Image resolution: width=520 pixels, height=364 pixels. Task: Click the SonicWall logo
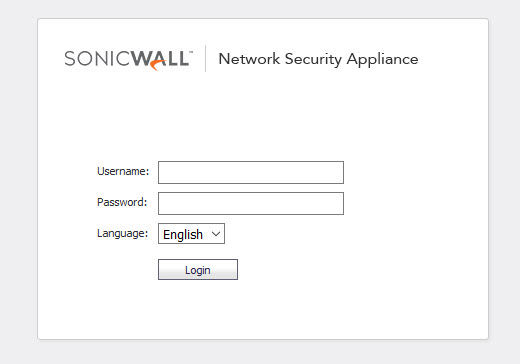(128, 60)
